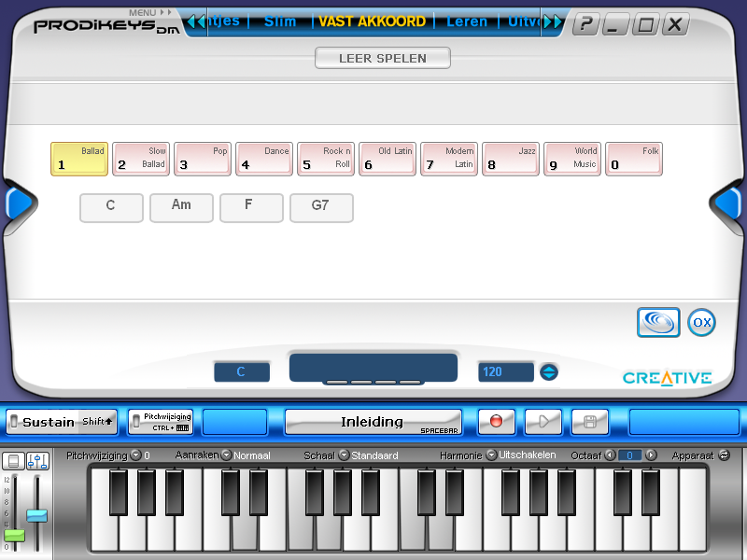Increase octave with right arrow
Screen dimensions: 747x560
tap(651, 455)
